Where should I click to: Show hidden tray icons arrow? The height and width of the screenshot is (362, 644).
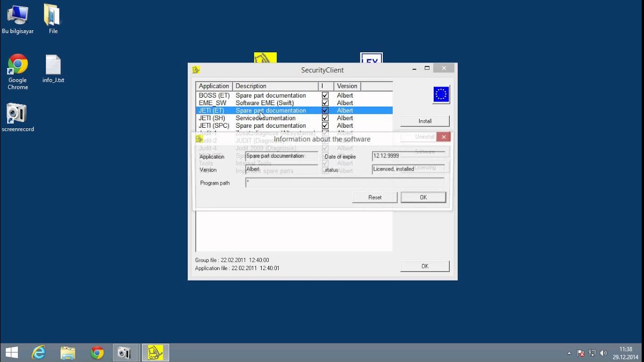click(569, 353)
